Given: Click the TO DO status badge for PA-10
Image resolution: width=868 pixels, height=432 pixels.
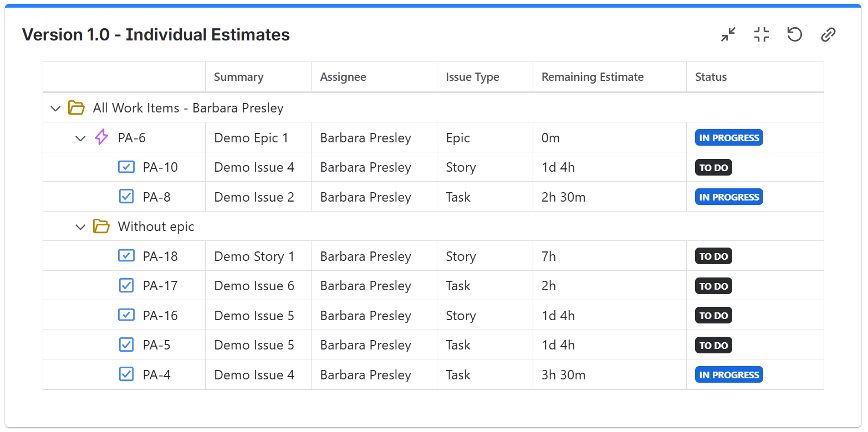Looking at the screenshot, I should point(713,167).
